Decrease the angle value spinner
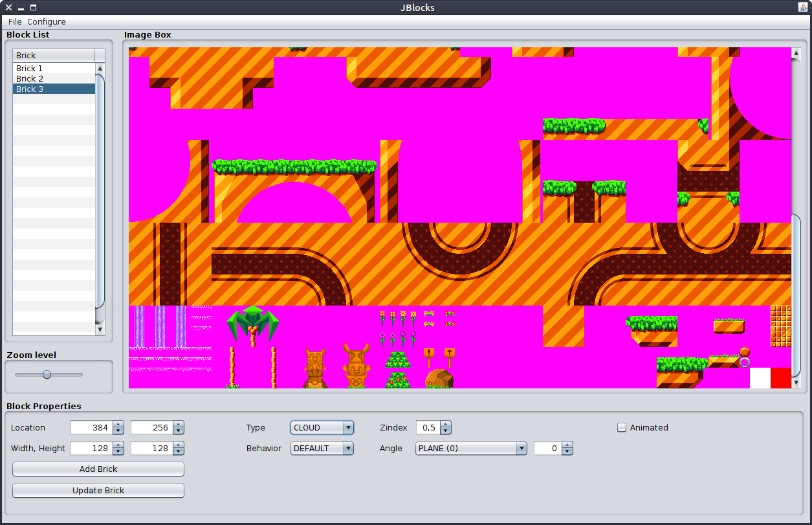 click(567, 452)
